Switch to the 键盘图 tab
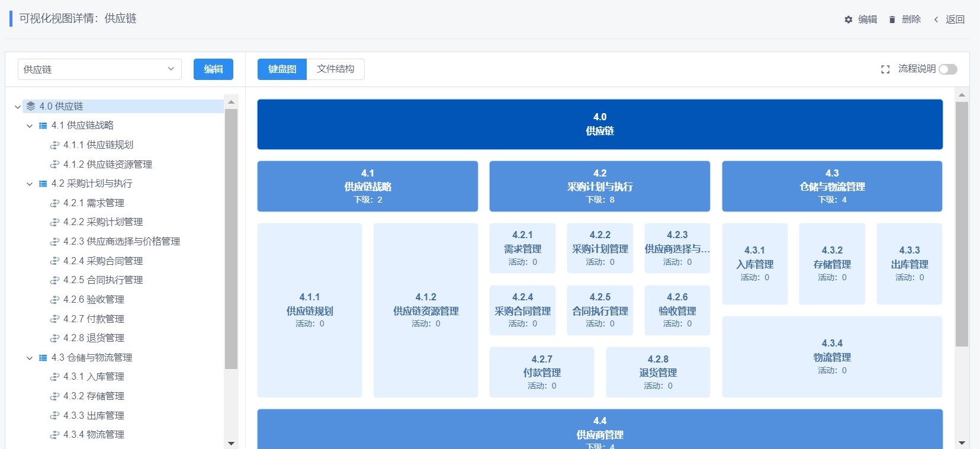Image resolution: width=980 pixels, height=449 pixels. coord(282,69)
